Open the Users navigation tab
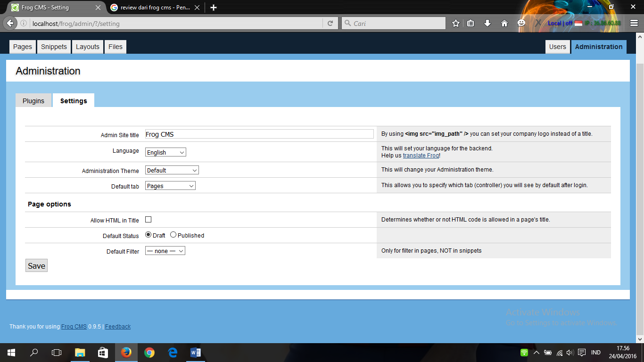Screen dimensions: 644x362 tap(558, 47)
